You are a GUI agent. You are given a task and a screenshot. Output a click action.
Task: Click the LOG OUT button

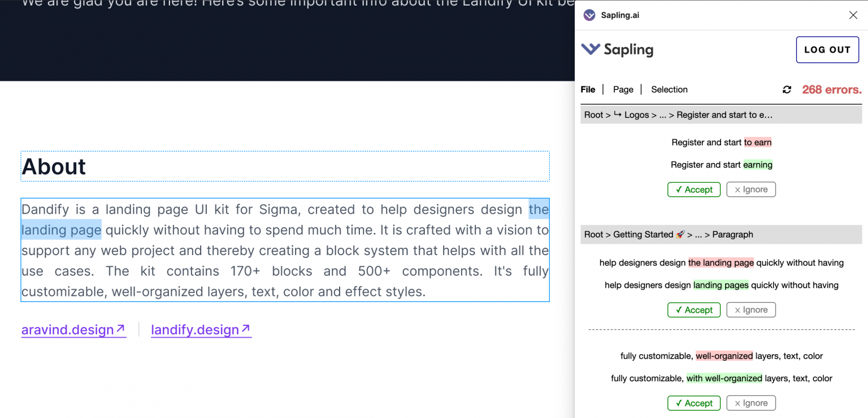tap(827, 49)
